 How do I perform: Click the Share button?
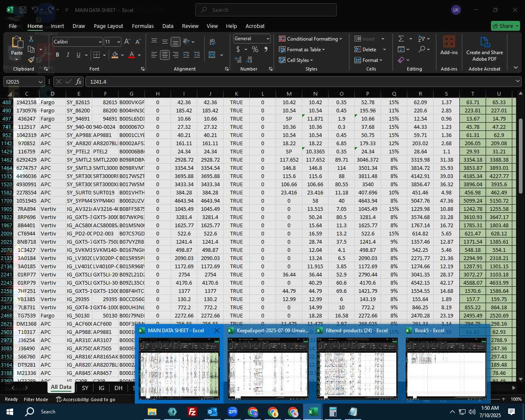pyautogui.click(x=505, y=26)
